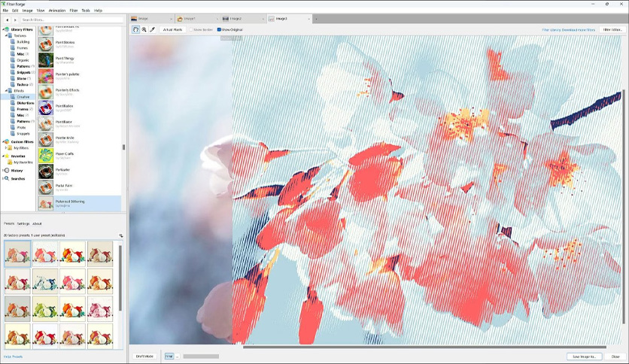Select Painter's Palette filter thumbnail
Screen dimensions: 629x364
(x=46, y=76)
